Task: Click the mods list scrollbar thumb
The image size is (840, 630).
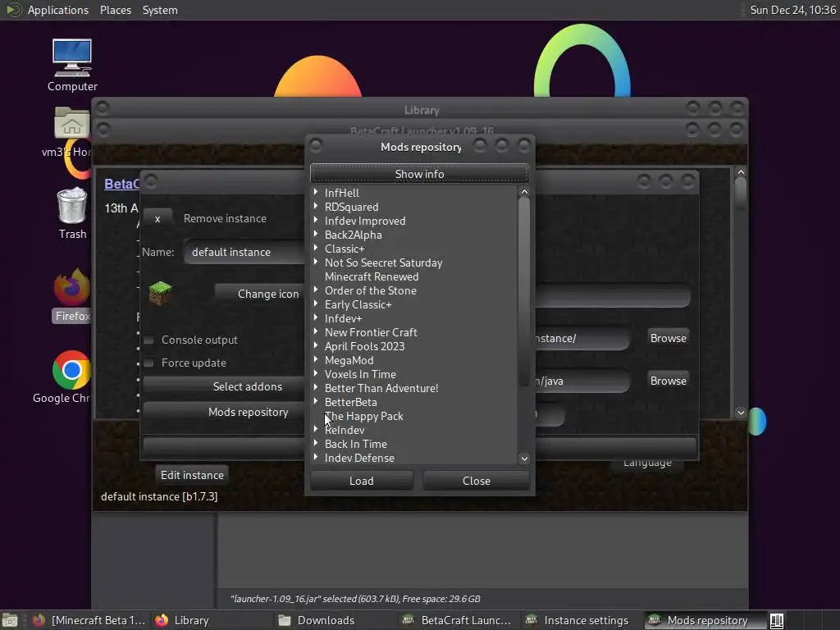Action: click(x=524, y=292)
